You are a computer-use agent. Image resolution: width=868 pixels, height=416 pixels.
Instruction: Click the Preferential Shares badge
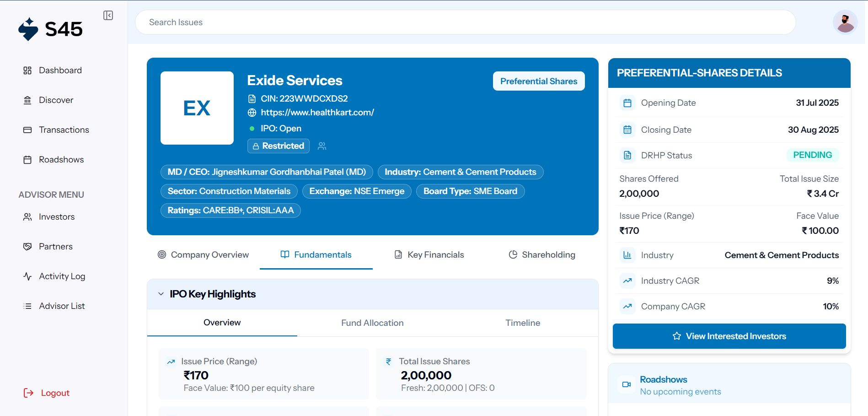(538, 81)
